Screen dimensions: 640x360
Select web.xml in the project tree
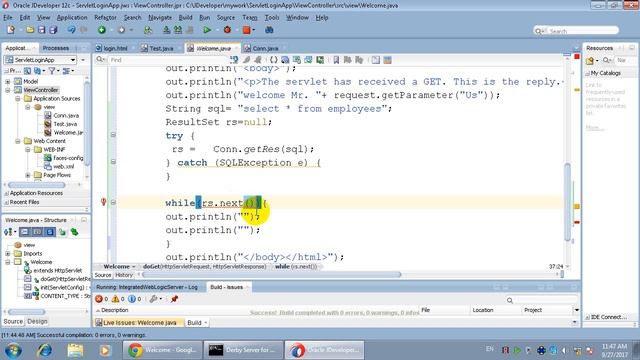tap(64, 167)
